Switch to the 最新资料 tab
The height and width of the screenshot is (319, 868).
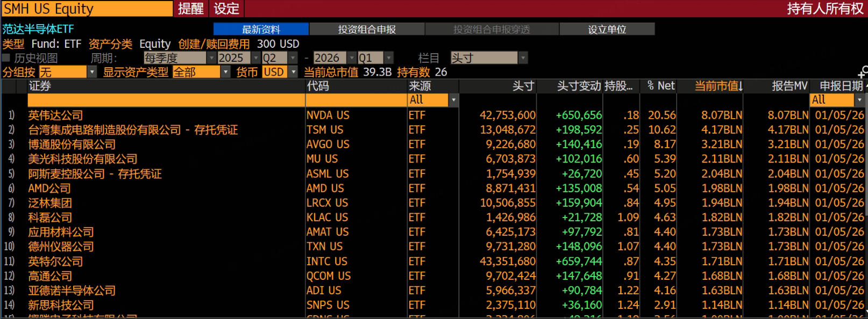[x=261, y=29]
